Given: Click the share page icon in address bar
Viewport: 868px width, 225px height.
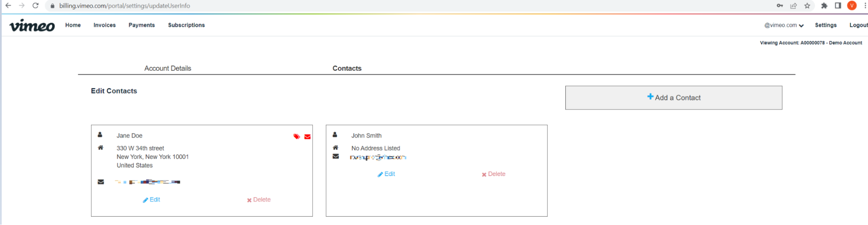Looking at the screenshot, I should click(x=793, y=6).
